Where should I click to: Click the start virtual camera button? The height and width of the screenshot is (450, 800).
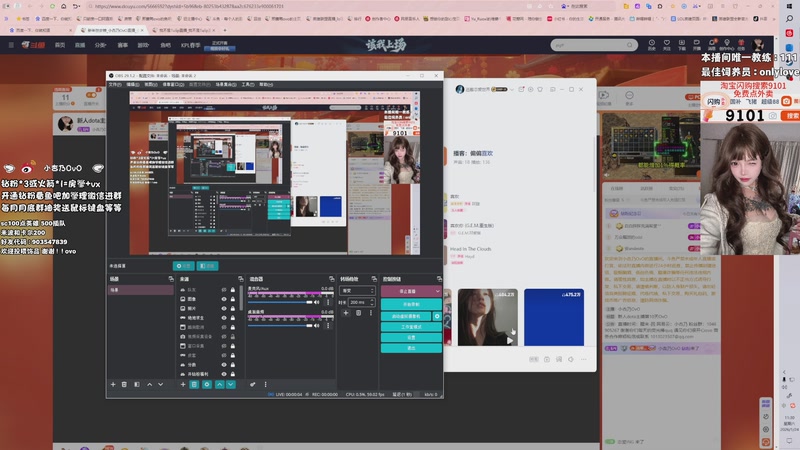pos(407,316)
